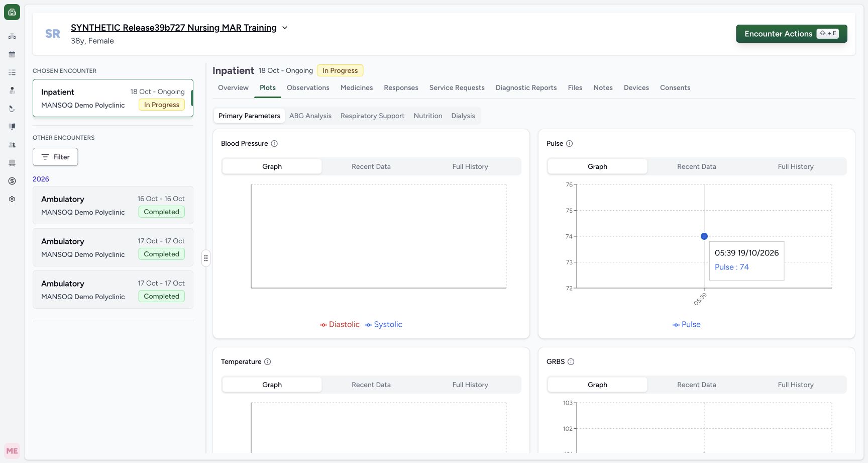This screenshot has height=463, width=868.
Task: Open the Consents tab
Action: pyautogui.click(x=675, y=87)
